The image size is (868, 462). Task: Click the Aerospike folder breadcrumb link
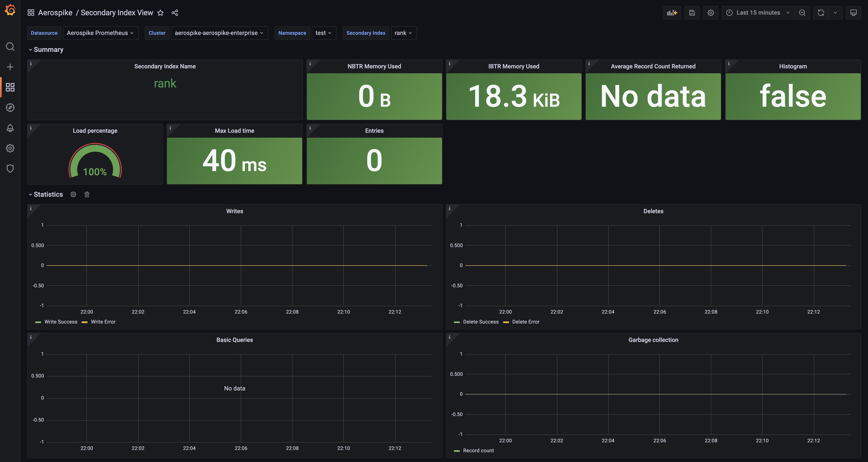click(x=55, y=13)
